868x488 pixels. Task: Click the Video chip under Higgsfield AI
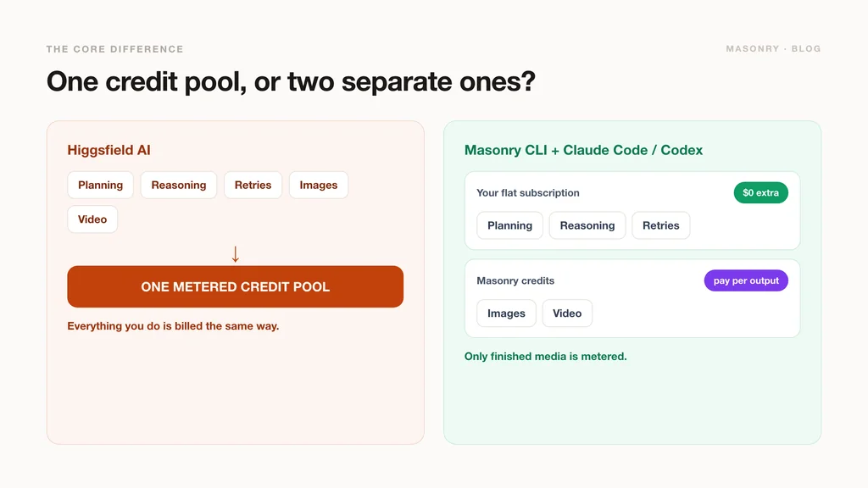[92, 219]
